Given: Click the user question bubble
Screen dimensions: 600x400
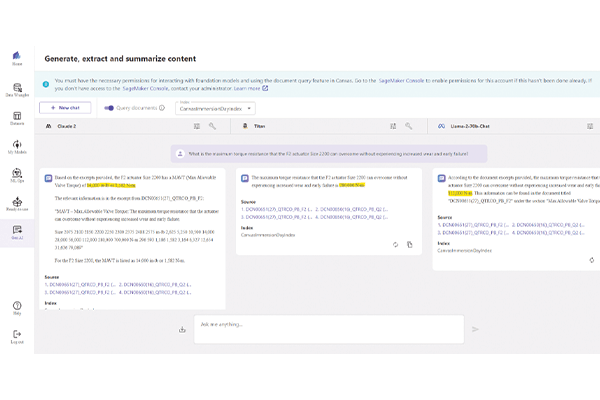Looking at the screenshot, I should [x=329, y=154].
